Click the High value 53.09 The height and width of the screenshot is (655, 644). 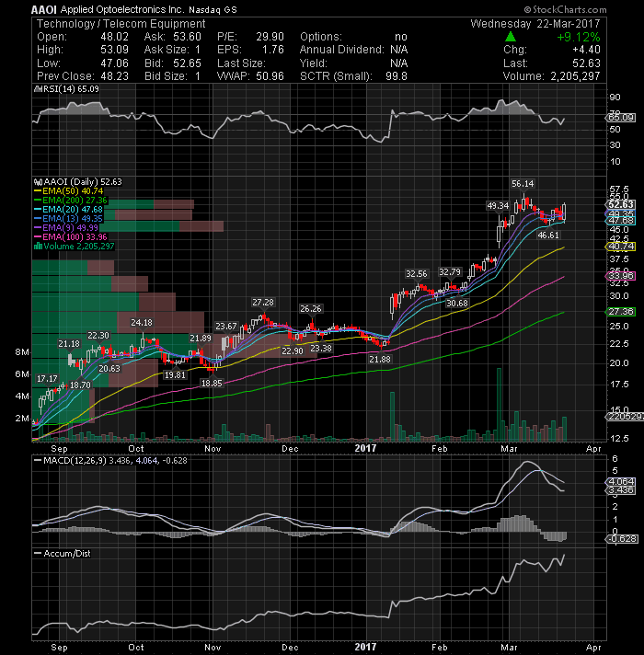[x=114, y=50]
